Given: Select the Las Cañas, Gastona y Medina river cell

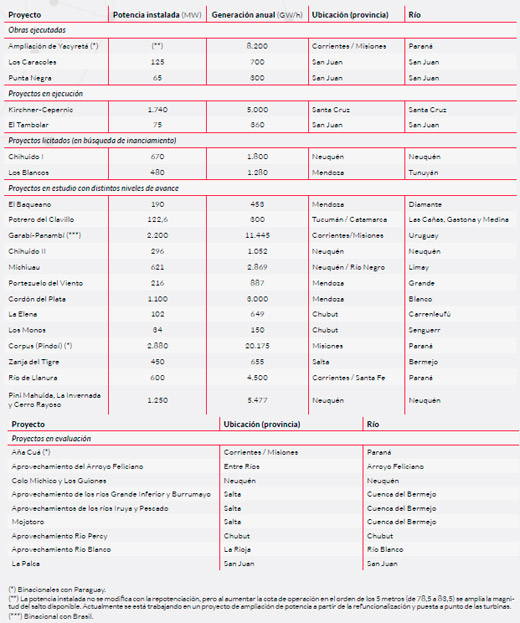Looking at the screenshot, I should (458, 219).
